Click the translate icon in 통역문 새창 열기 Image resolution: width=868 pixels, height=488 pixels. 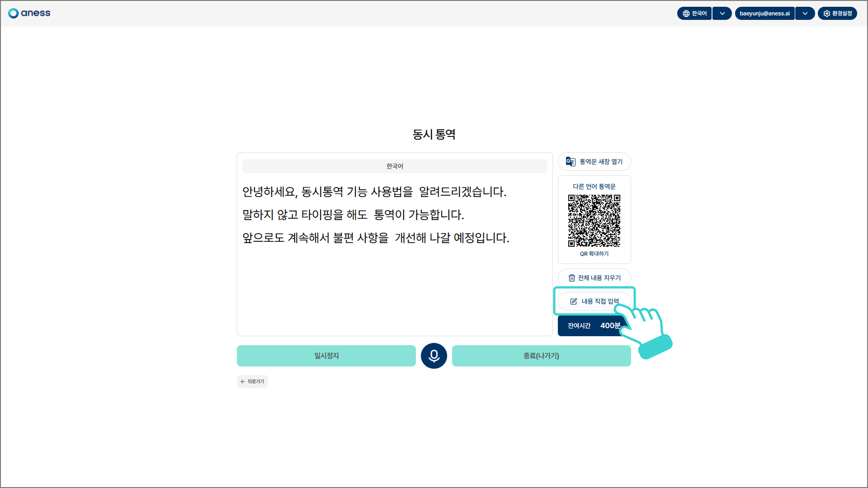[x=571, y=162]
